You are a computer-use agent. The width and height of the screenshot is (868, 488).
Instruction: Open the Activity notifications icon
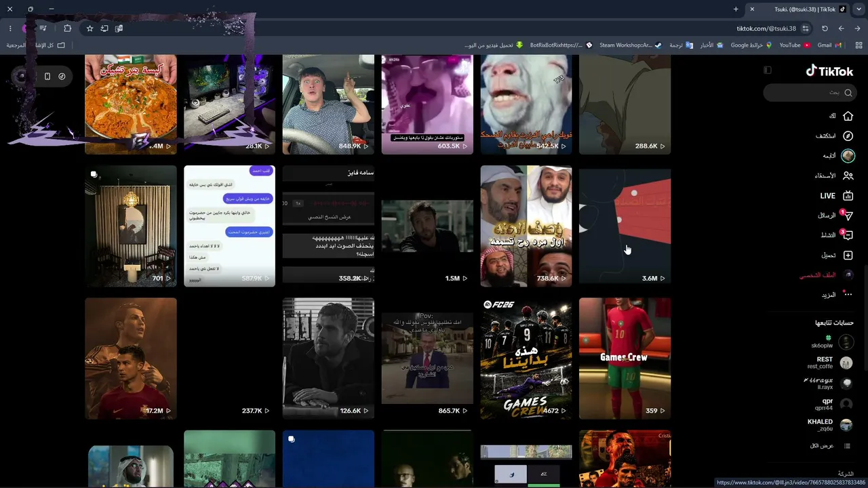pos(848,235)
